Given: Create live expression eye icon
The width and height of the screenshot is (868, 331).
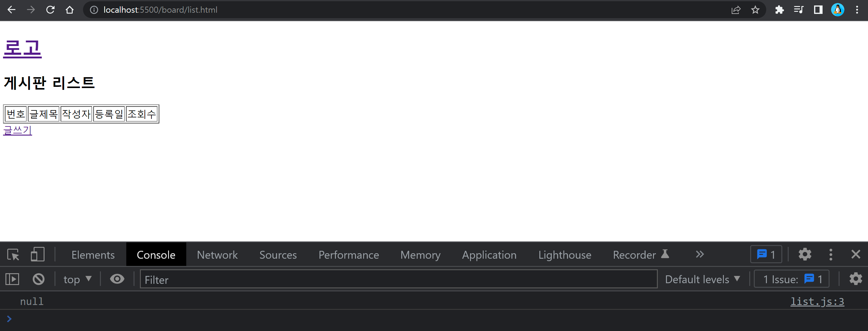Looking at the screenshot, I should (x=117, y=279).
